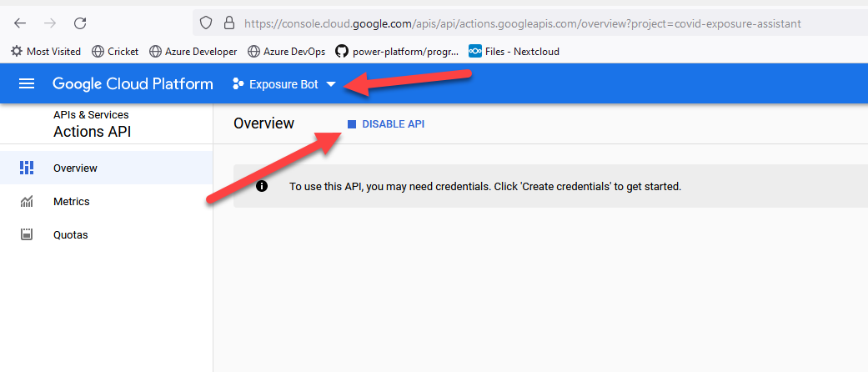This screenshot has height=372, width=868.
Task: Select Metrics in the left sidebar
Action: point(71,201)
